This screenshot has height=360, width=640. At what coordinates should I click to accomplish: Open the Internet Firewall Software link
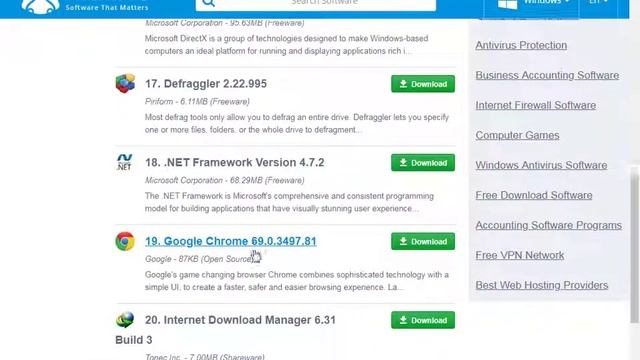click(x=536, y=105)
